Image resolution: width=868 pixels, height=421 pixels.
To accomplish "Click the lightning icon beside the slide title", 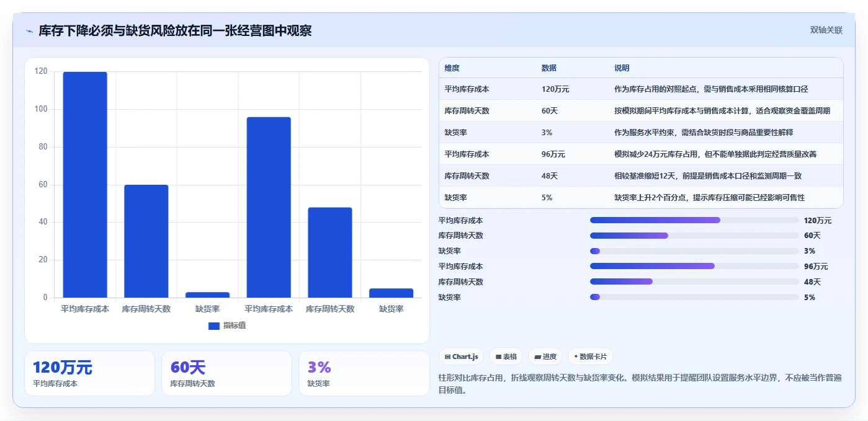I will coord(29,31).
